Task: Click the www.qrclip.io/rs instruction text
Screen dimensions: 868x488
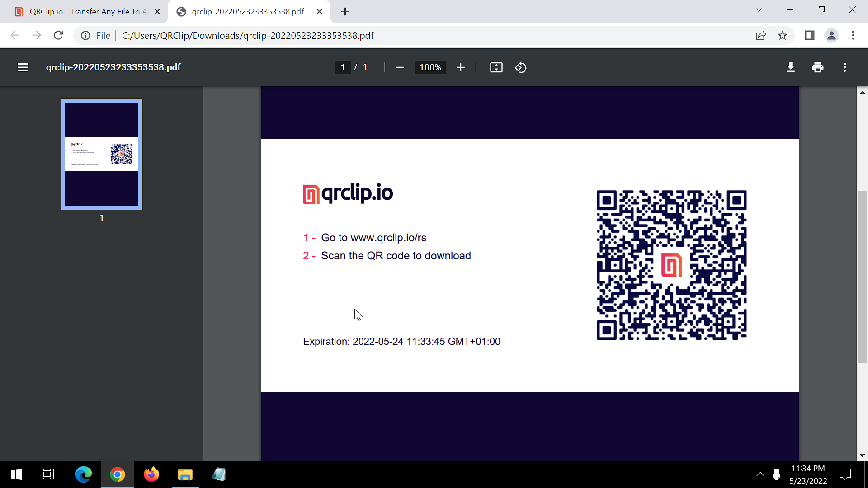Action: [x=374, y=238]
